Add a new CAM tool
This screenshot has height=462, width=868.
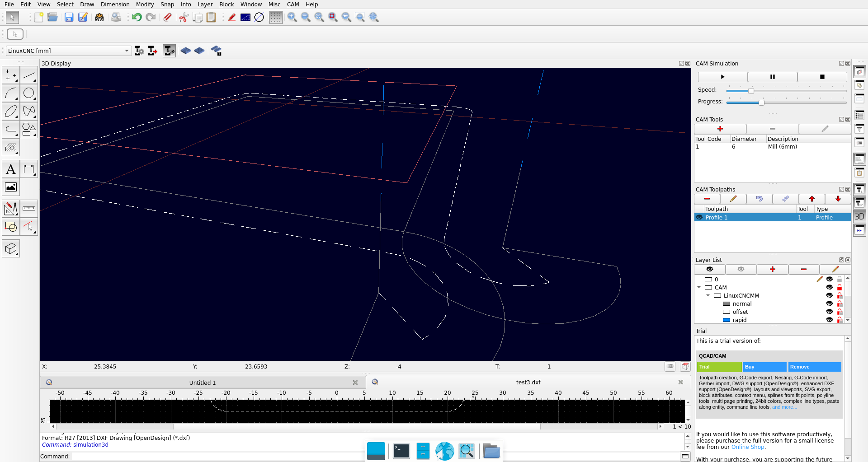pyautogui.click(x=720, y=129)
